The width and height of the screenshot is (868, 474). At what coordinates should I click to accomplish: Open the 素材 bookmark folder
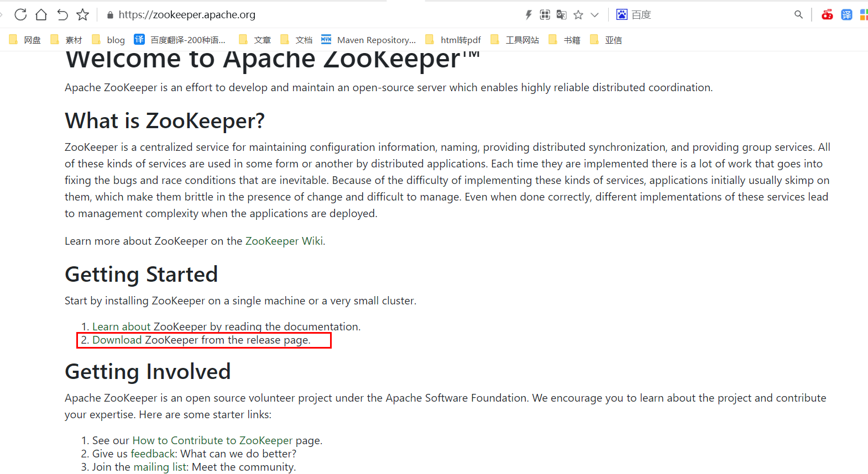click(x=66, y=40)
